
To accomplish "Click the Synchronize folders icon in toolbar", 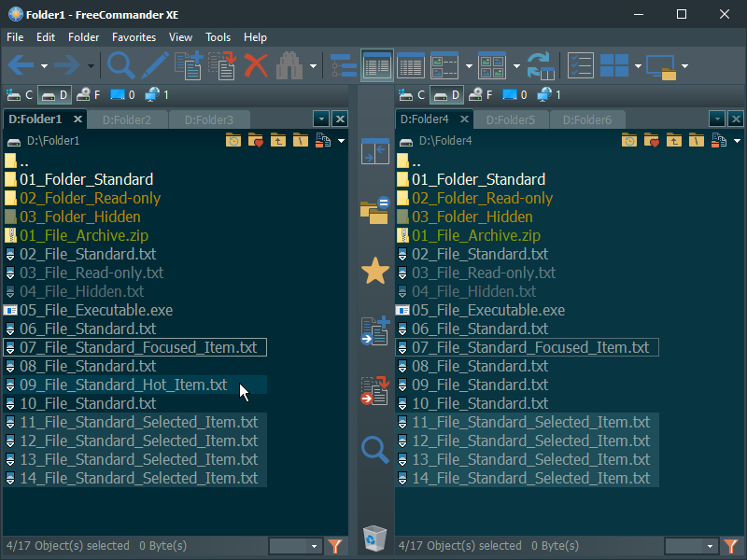I will (541, 65).
